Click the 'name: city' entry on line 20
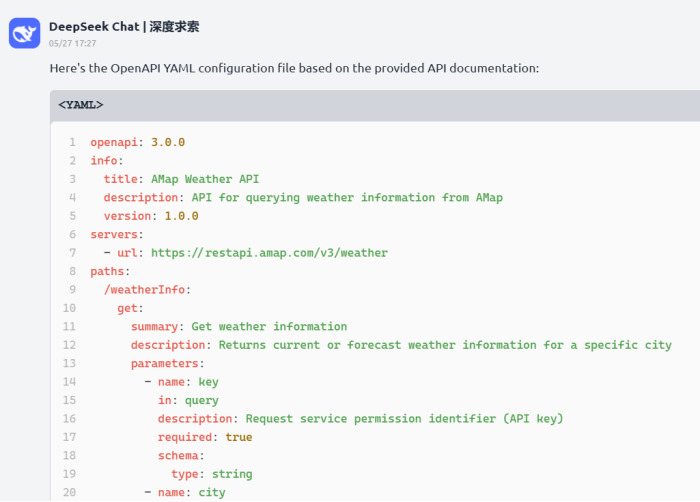This screenshot has height=502, width=700. coord(192,493)
